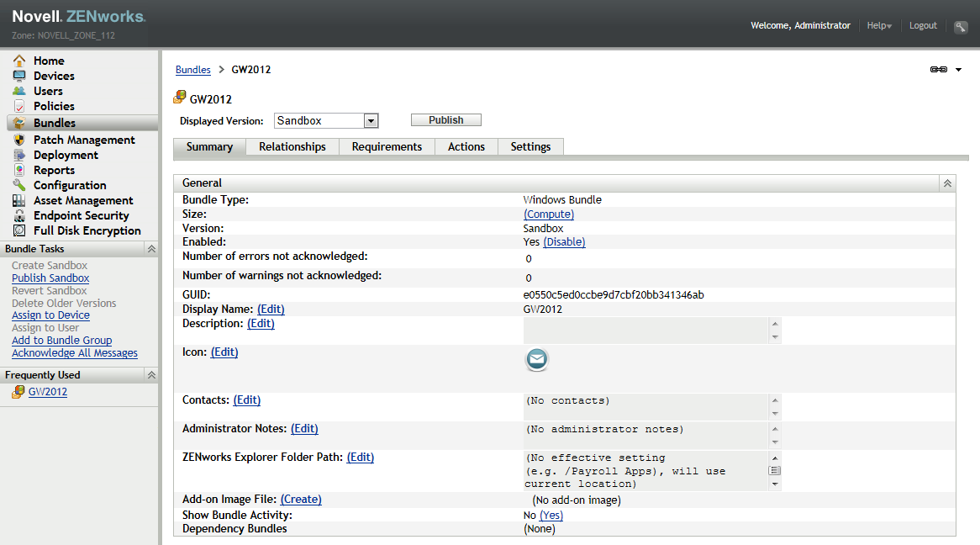Viewport: 980px width, 545px height.
Task: Open the Devices section in the sidebar
Action: point(52,76)
